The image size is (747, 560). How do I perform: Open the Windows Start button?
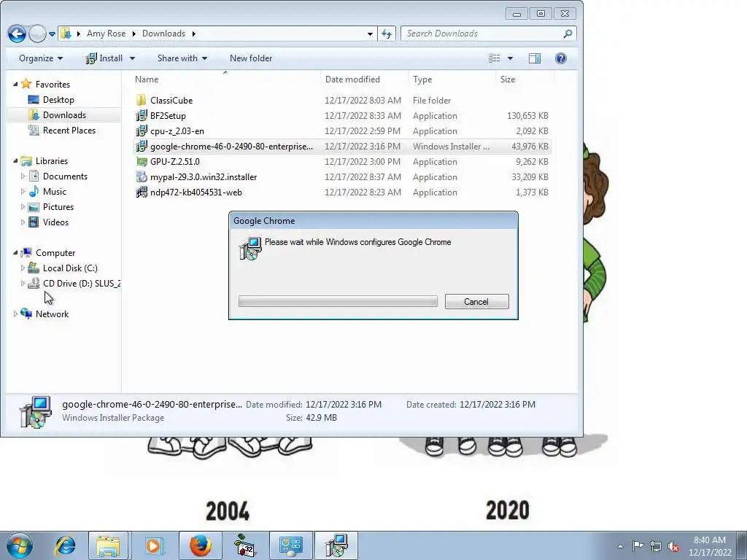20,545
